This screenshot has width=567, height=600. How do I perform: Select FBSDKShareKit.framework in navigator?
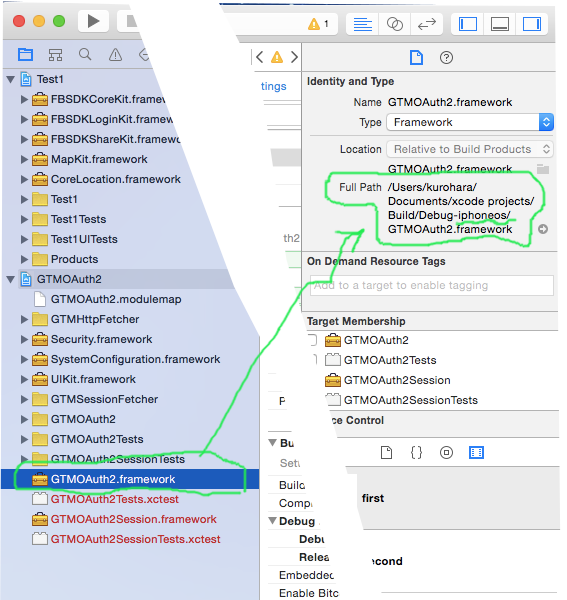point(116,139)
